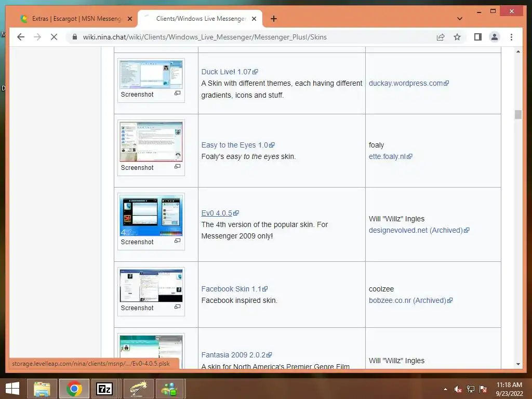This screenshot has height=399, width=532.
Task: Select the Clients/Windows Live Messenger tab
Action: coord(200,19)
